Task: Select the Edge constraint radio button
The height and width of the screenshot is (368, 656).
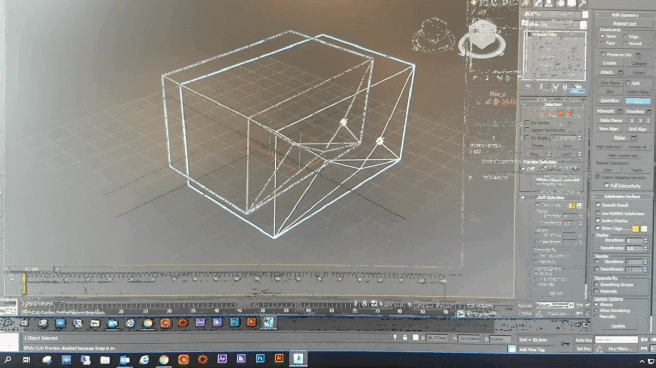Action: click(625, 36)
